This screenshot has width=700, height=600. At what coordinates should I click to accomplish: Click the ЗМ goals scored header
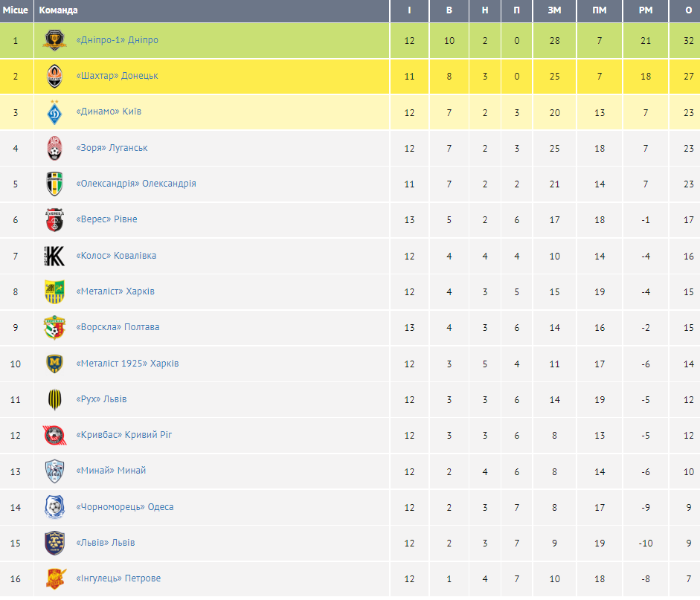554,10
